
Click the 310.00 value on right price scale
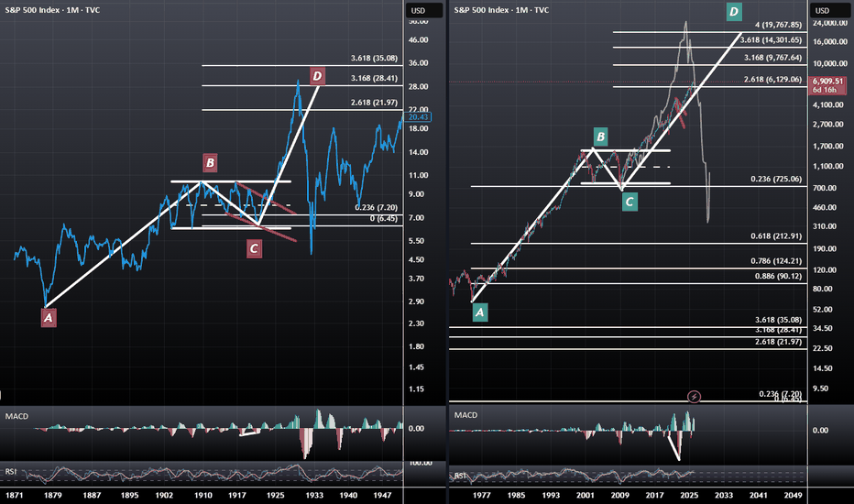pos(825,226)
